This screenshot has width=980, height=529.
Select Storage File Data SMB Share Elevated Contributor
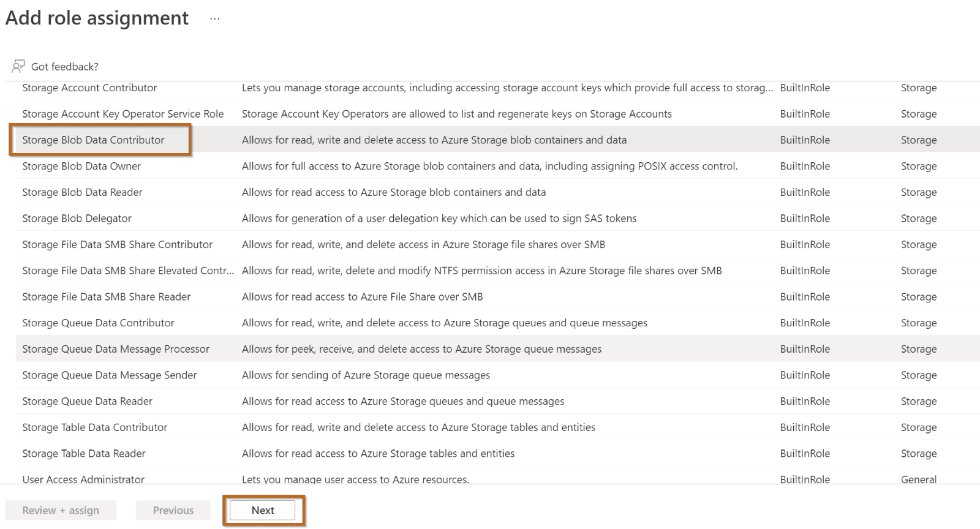128,271
